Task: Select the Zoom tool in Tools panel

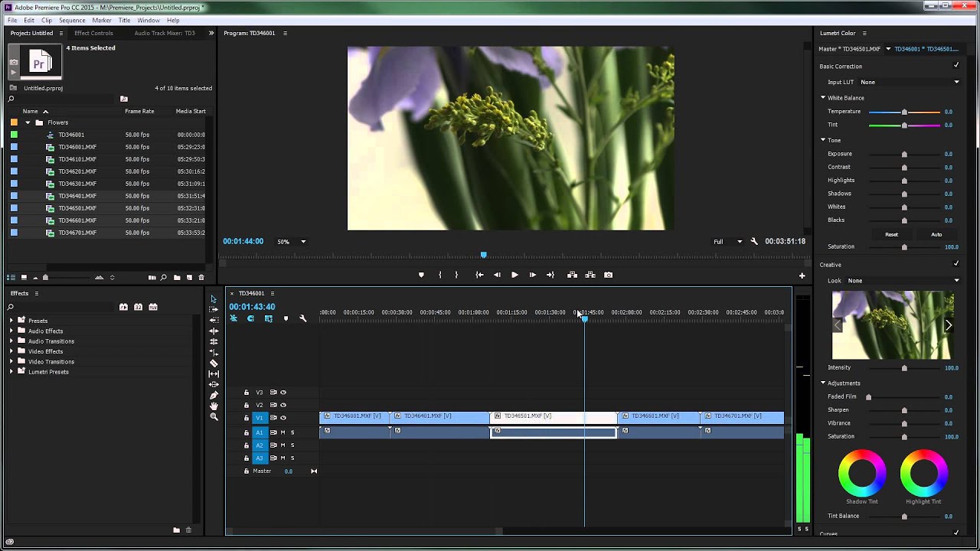Action: (214, 416)
